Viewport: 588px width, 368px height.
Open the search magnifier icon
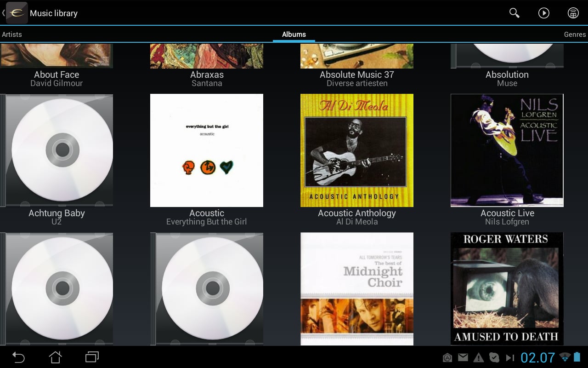514,13
